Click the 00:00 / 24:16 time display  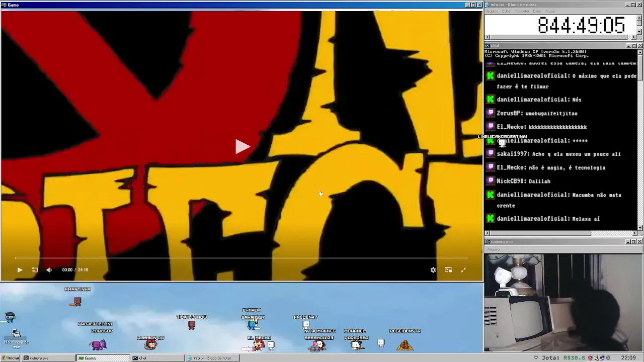coord(75,270)
